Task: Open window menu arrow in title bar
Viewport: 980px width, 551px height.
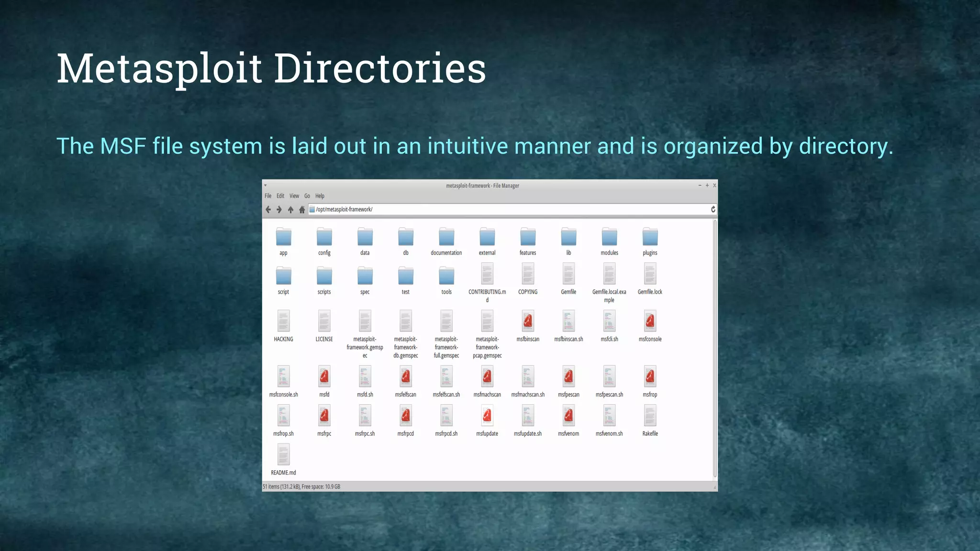Action: tap(266, 186)
